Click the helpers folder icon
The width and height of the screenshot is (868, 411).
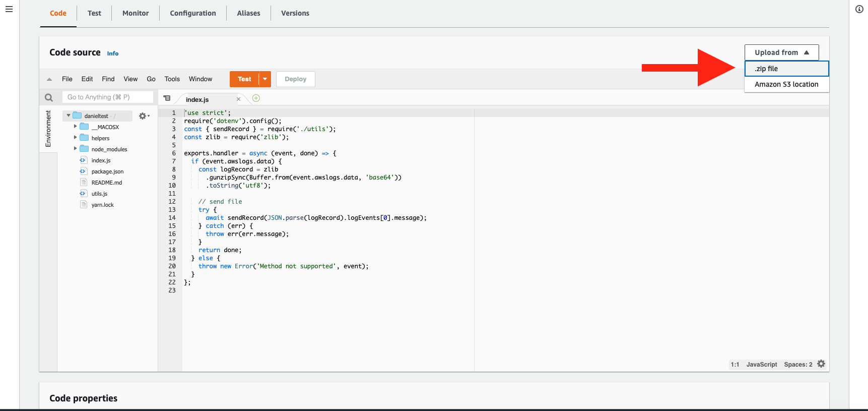coord(84,138)
